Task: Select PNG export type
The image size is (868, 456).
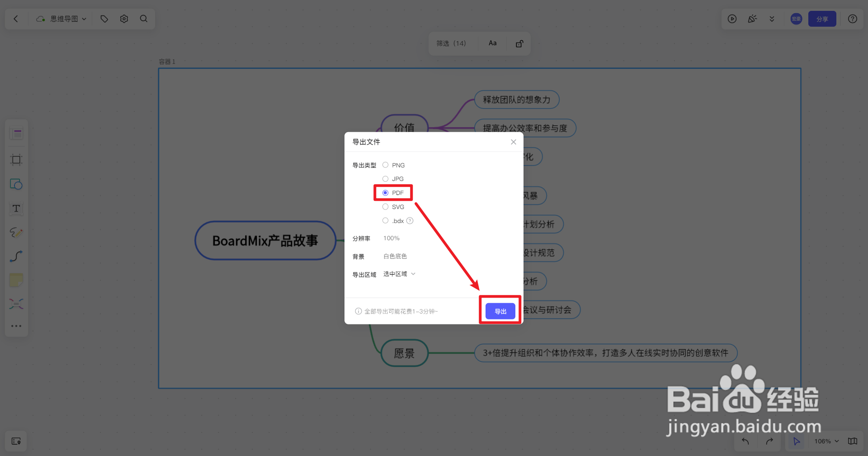Action: click(394, 165)
